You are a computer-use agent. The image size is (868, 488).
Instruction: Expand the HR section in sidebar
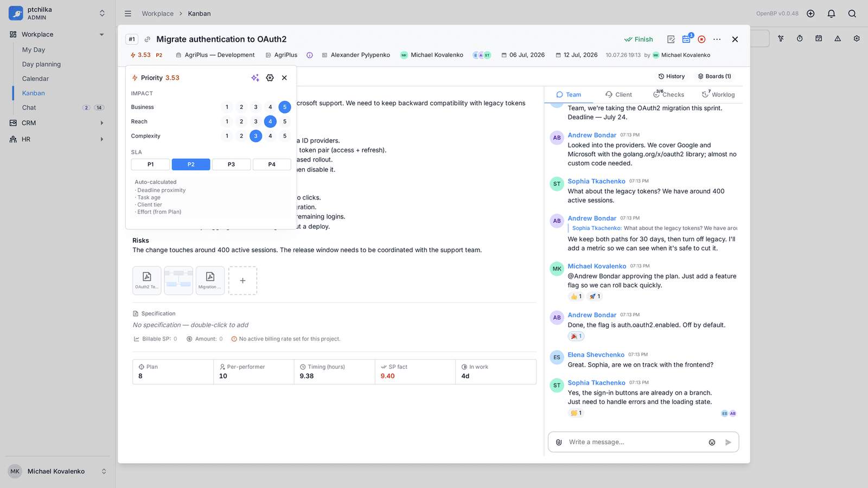coord(101,139)
